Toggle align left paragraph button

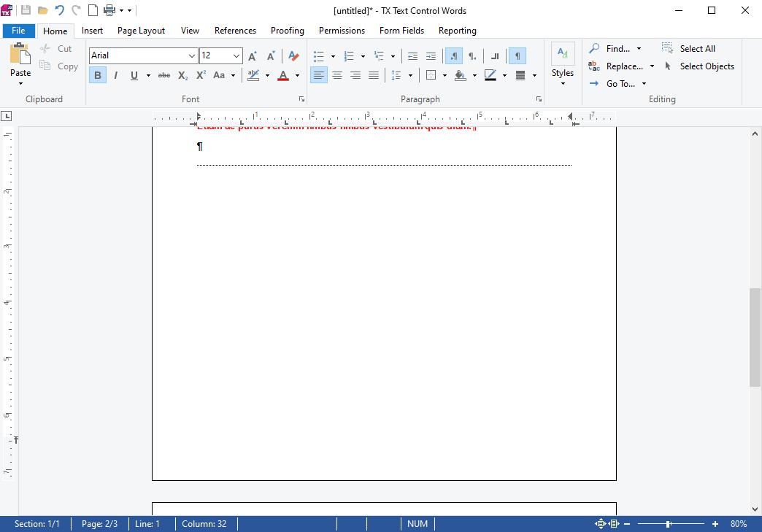coord(319,75)
